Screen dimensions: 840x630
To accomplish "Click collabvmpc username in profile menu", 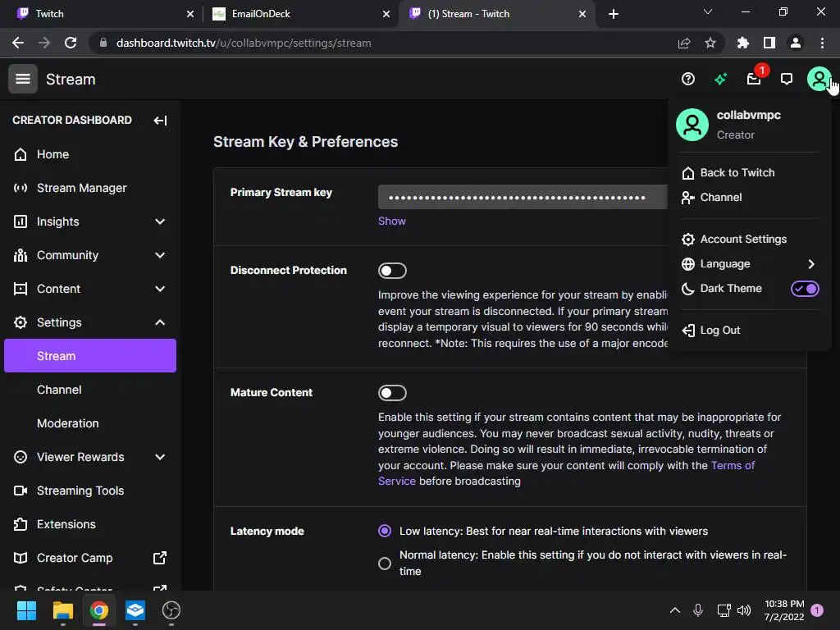I will [x=748, y=115].
